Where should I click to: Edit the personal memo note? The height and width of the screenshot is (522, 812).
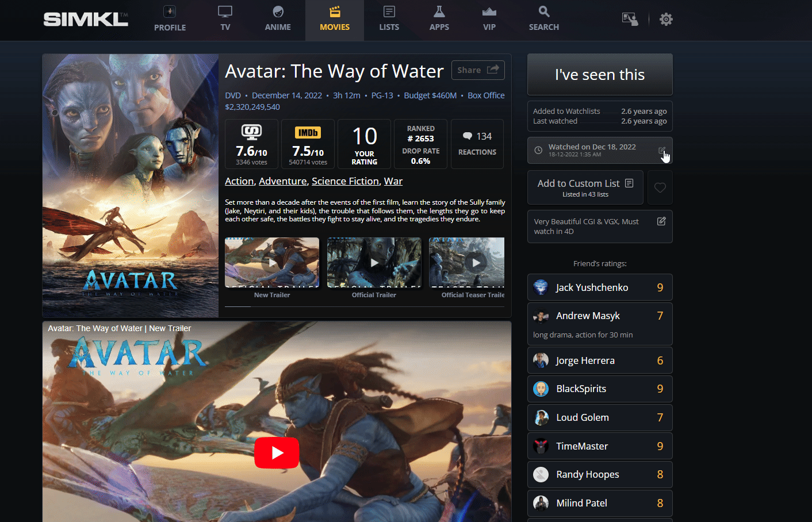pyautogui.click(x=661, y=221)
